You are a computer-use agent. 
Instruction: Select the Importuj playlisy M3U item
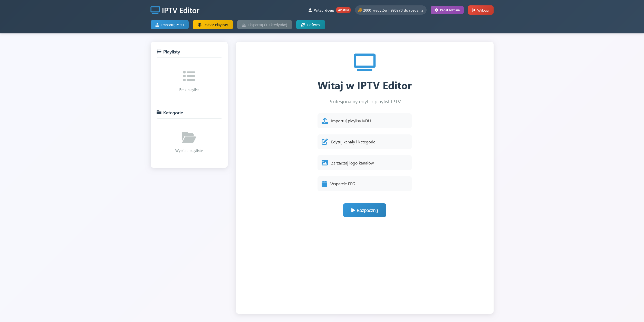tap(364, 121)
